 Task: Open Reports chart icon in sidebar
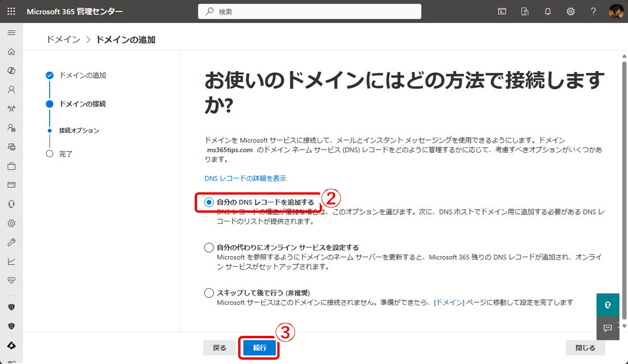tap(12, 261)
